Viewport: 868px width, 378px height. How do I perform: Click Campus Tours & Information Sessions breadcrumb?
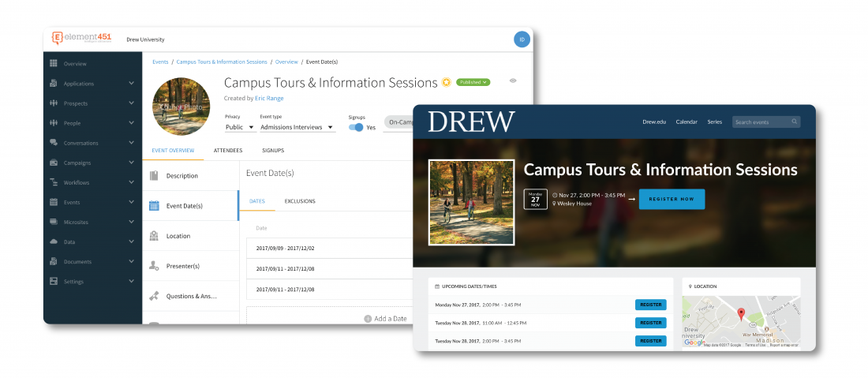coord(222,62)
